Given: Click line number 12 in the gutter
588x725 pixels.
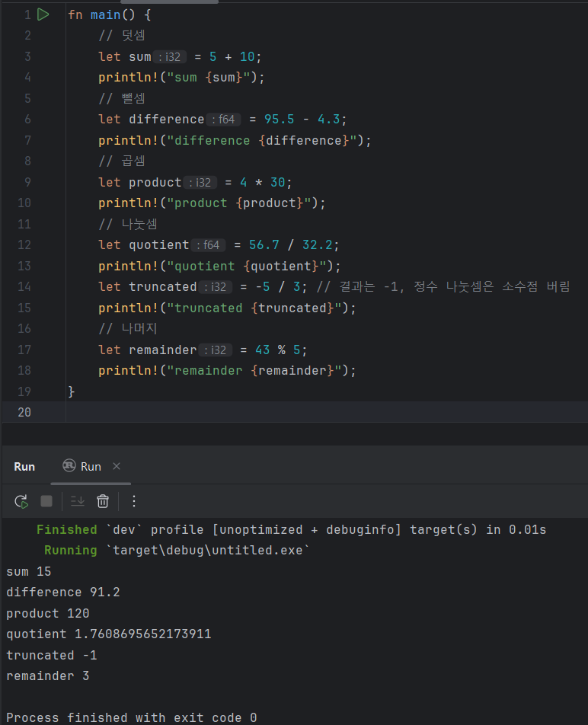Looking at the screenshot, I should pos(24,244).
